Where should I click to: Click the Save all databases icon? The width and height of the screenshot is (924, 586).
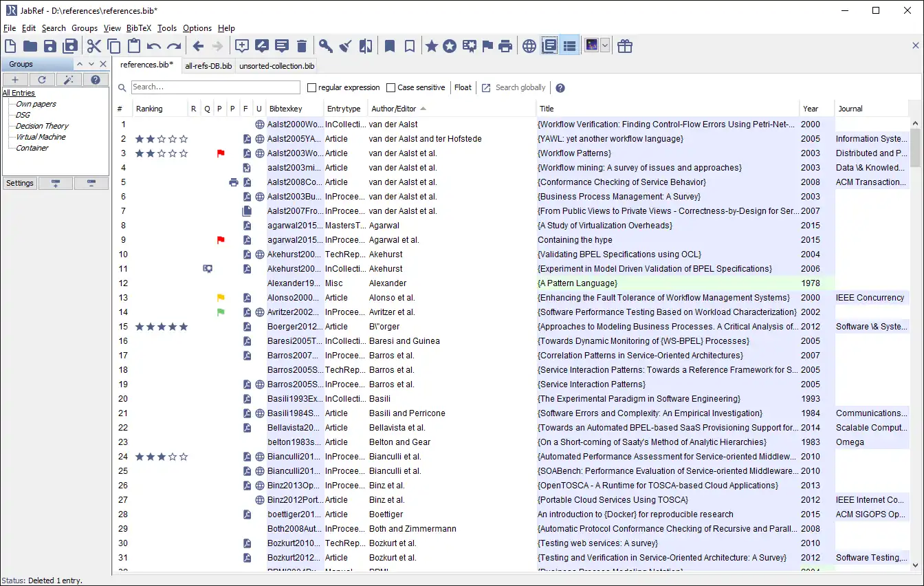click(x=70, y=46)
